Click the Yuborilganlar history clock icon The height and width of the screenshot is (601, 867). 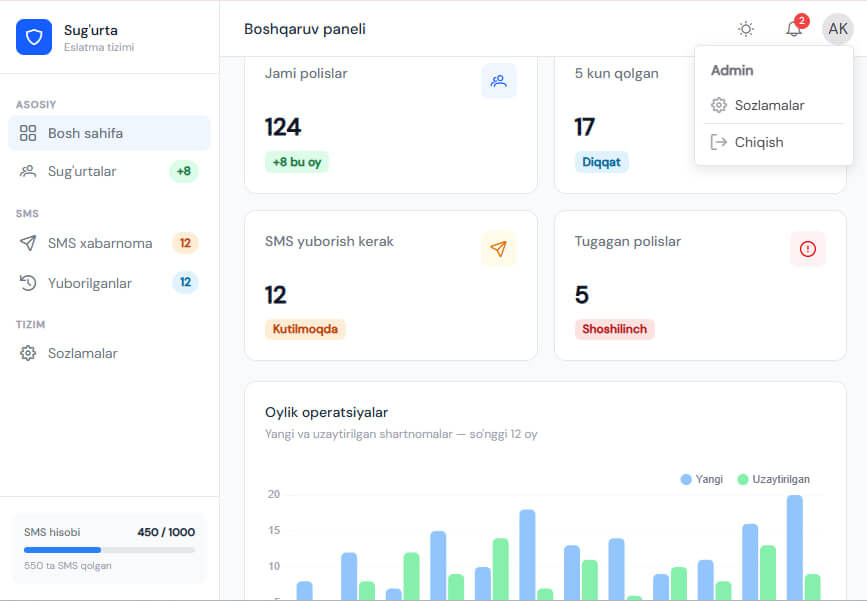pyautogui.click(x=28, y=283)
